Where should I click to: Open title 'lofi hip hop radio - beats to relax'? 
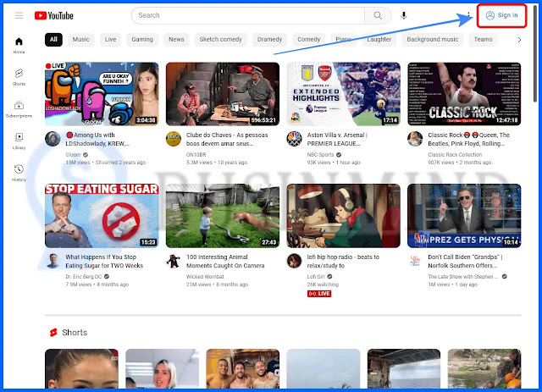343,262
